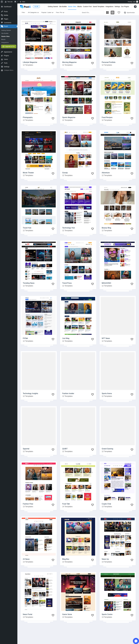
Task: Click the 4.1.32 version badge
Action: coord(36,7)
